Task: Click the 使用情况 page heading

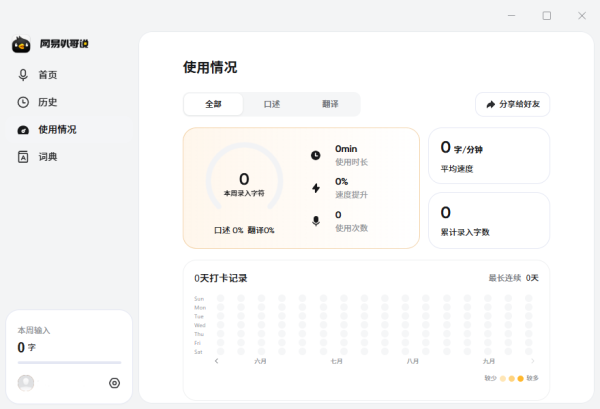Action: point(210,67)
